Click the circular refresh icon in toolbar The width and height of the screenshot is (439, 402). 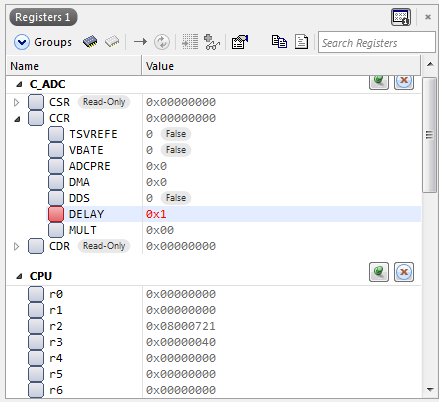click(162, 42)
